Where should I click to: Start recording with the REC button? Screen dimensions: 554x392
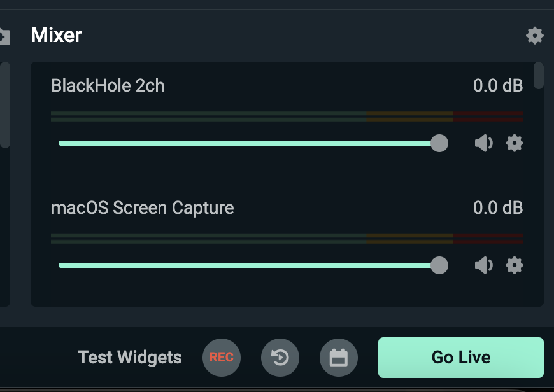pos(222,358)
